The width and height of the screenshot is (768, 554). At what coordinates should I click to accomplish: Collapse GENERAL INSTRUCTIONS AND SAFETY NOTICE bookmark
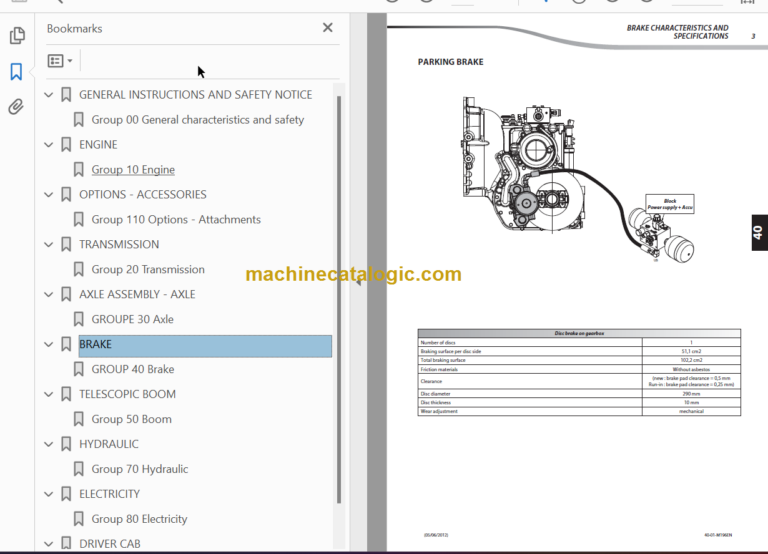48,95
